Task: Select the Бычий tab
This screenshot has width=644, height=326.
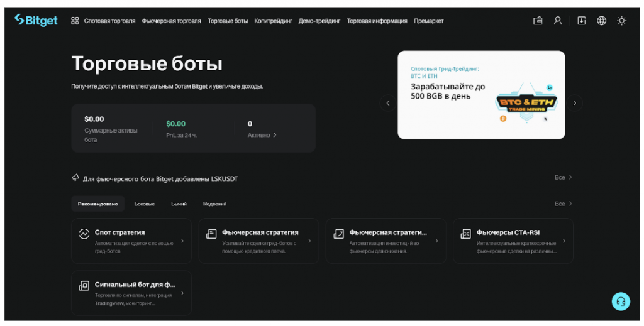Action: click(179, 204)
